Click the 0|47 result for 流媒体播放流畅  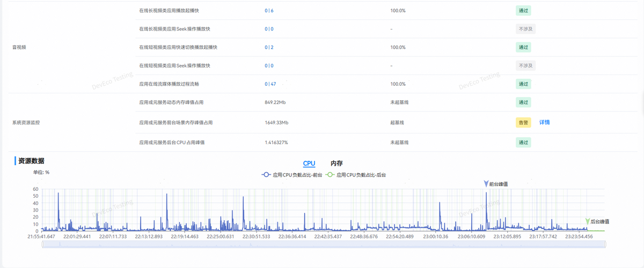(x=270, y=84)
